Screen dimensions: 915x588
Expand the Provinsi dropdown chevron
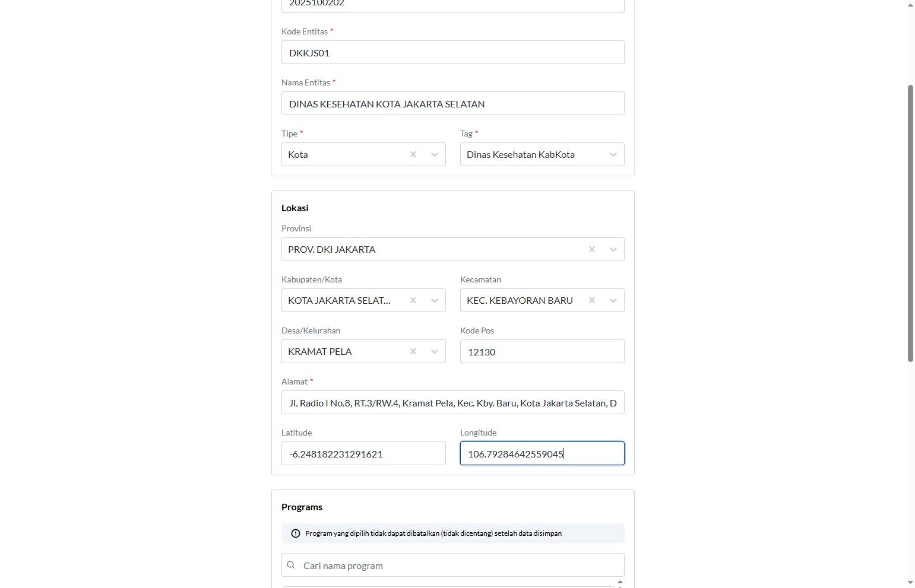pos(613,249)
